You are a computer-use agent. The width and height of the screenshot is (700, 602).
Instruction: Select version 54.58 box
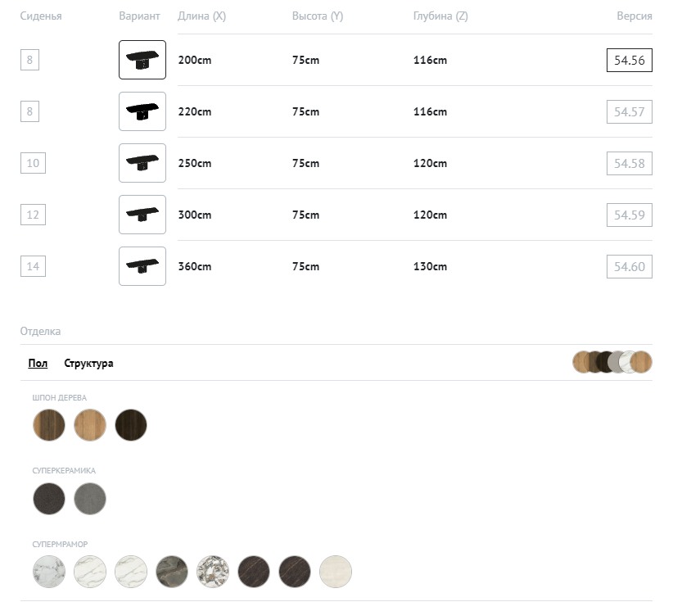coord(629,164)
